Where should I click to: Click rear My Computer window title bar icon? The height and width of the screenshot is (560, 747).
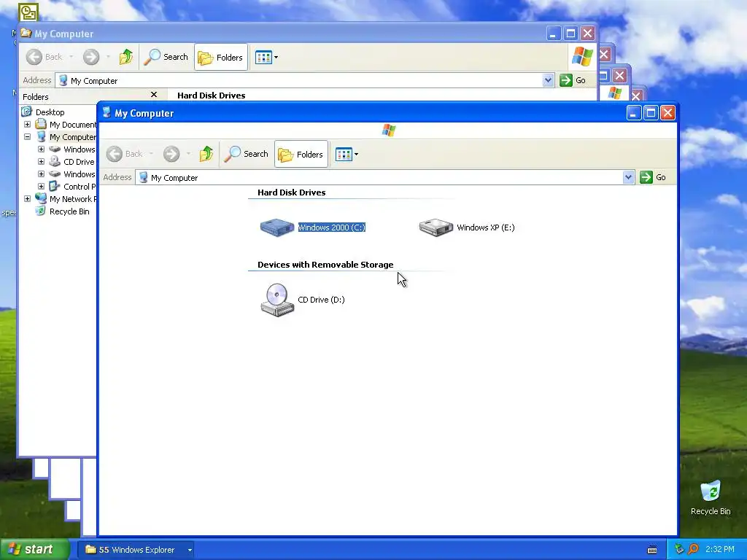tap(26, 34)
